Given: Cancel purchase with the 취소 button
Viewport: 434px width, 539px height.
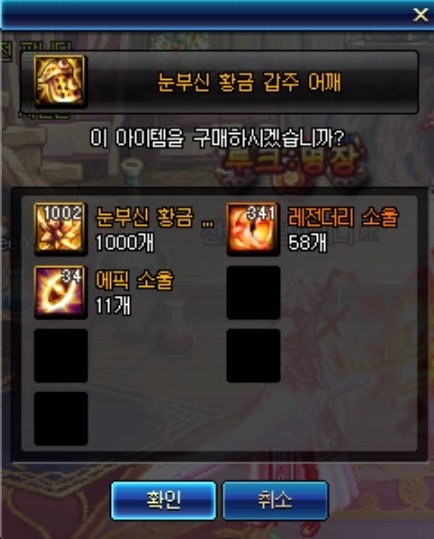Looking at the screenshot, I should click(x=275, y=500).
